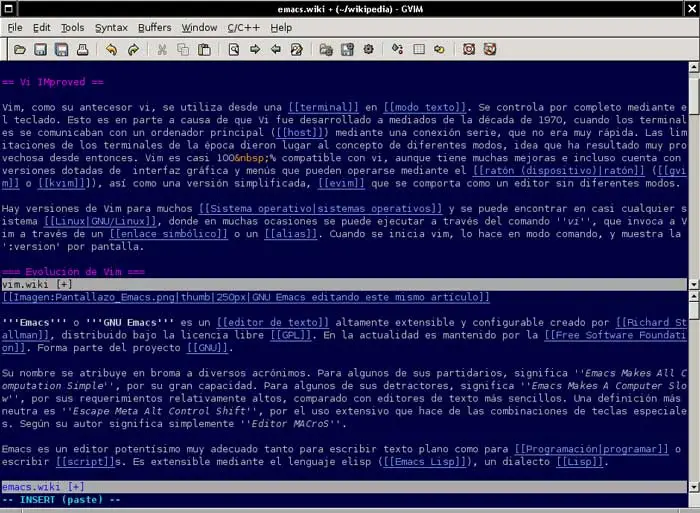Click the [[Emacs Lisp]] link
Viewport: 700px width, 513px height.
coord(424,462)
